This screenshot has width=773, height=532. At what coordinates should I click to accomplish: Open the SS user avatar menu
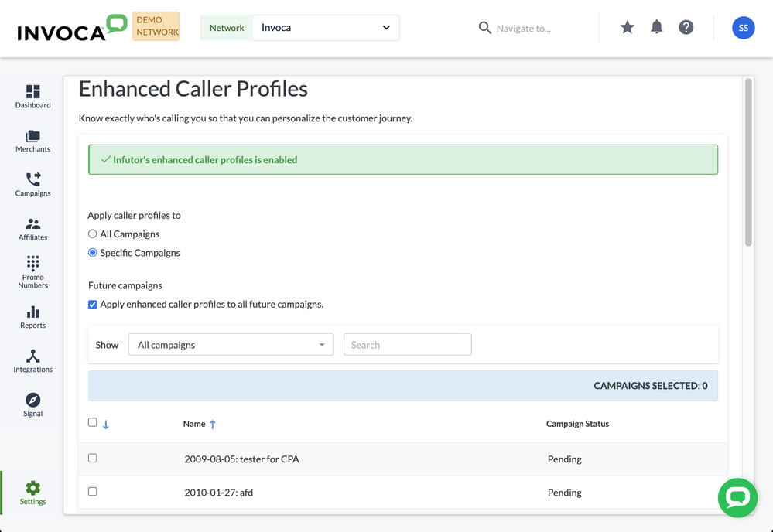tap(743, 28)
